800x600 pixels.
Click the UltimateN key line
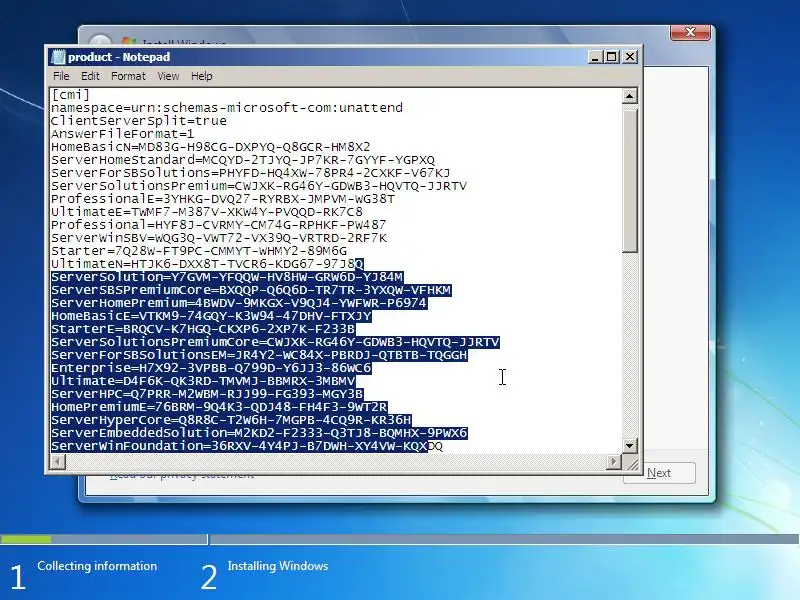click(x=207, y=264)
